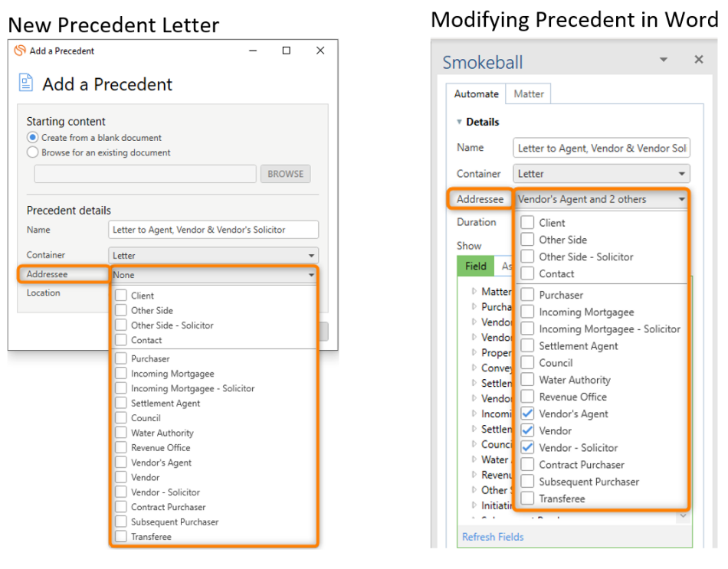Check Settlement Agent in the Add a Precedent list
Screen dimensions: 728x569
[121, 403]
